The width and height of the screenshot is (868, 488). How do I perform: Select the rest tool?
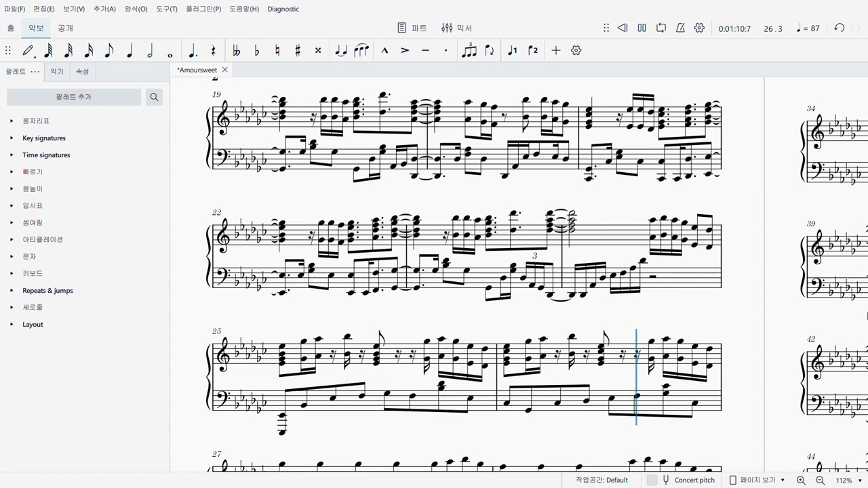[x=213, y=50]
